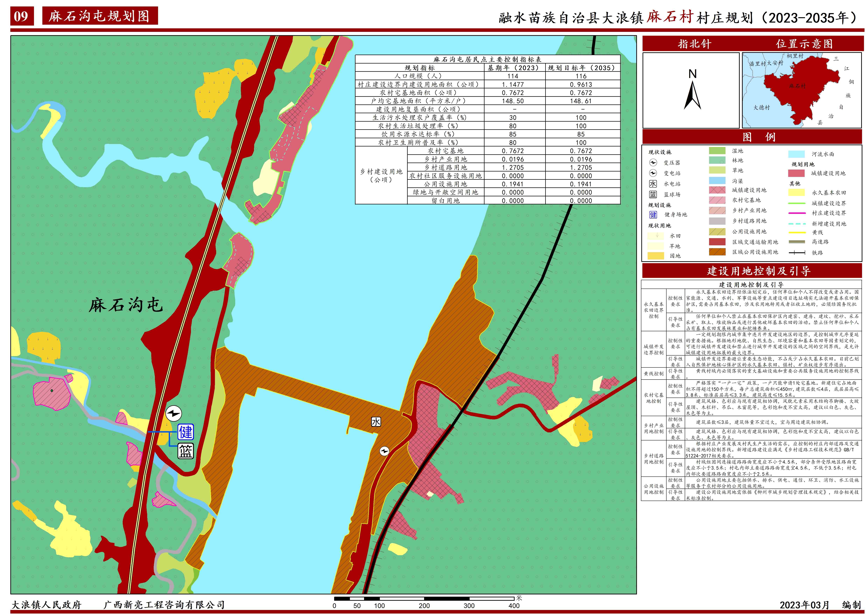The image size is (868, 614).
Task: Click the 变压器 transformer icon in the legend
Action: [x=653, y=163]
